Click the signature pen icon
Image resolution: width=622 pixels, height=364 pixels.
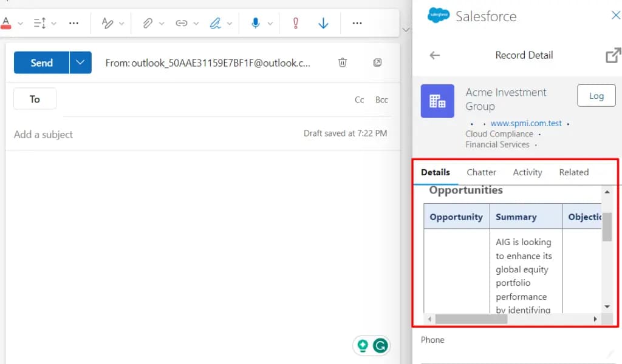(x=215, y=23)
